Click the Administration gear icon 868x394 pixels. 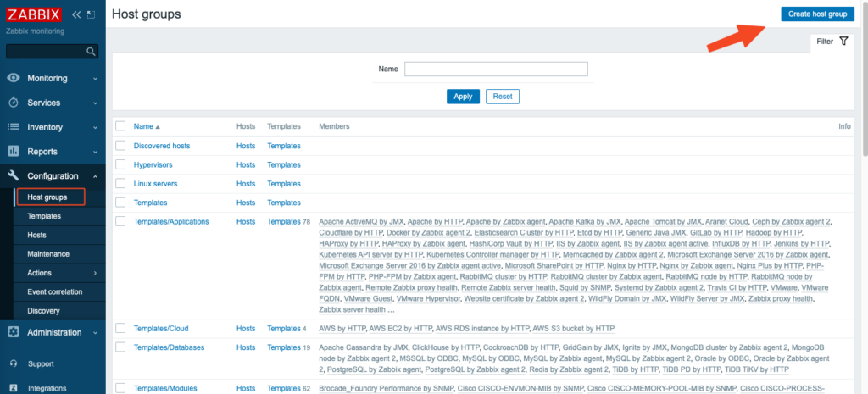click(x=14, y=332)
